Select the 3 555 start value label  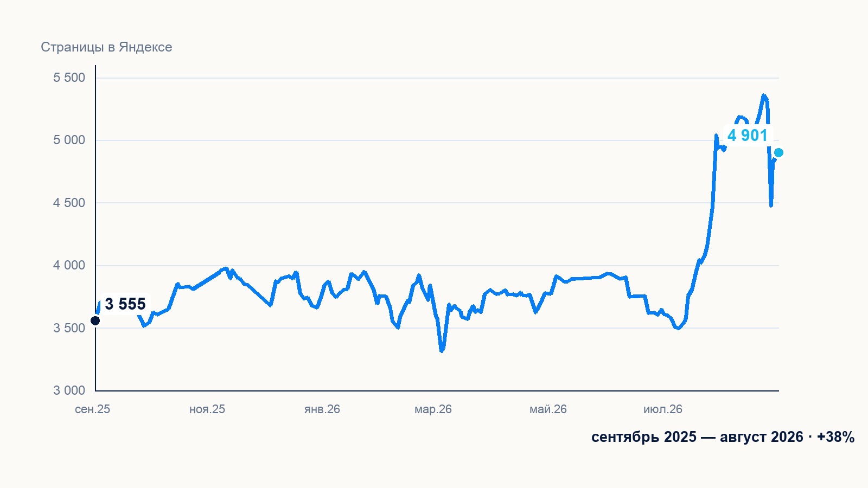(x=125, y=304)
